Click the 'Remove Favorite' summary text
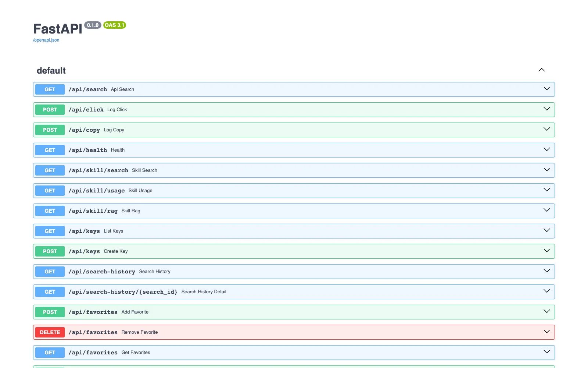Viewport: 588px width, 368px height. [x=140, y=332]
